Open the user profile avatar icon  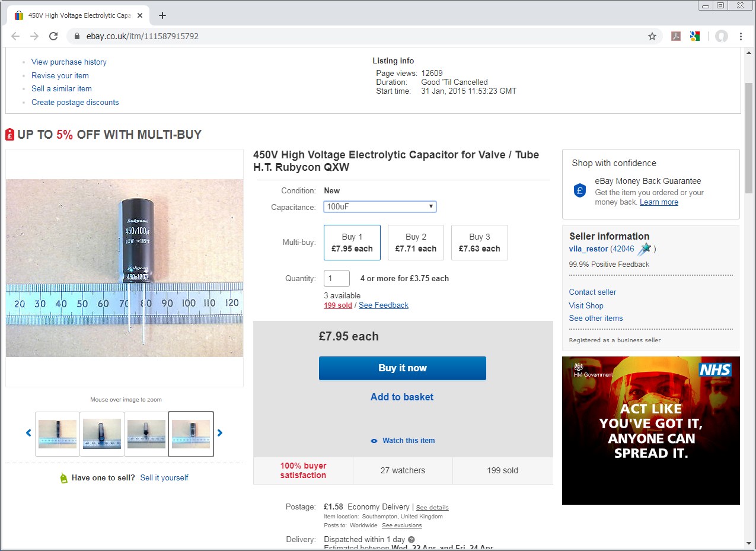[721, 36]
